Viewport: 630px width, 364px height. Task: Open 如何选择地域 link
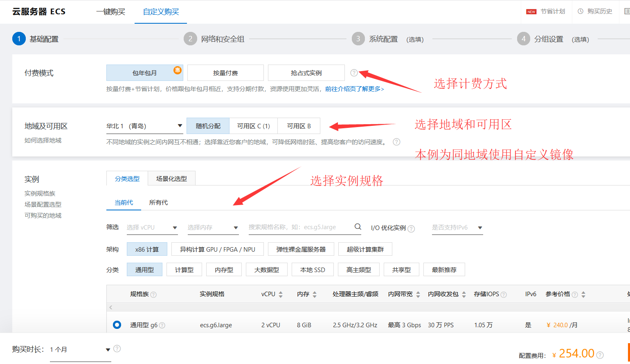[x=43, y=140]
